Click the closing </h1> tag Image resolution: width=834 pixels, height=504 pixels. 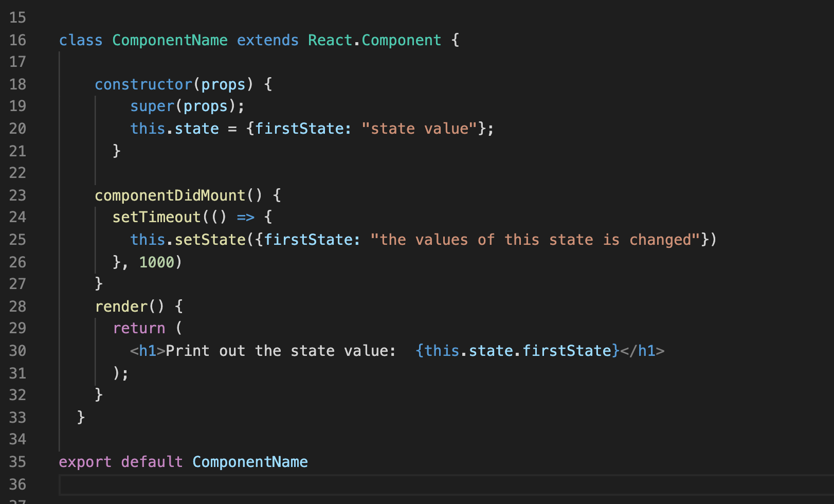[x=642, y=351]
